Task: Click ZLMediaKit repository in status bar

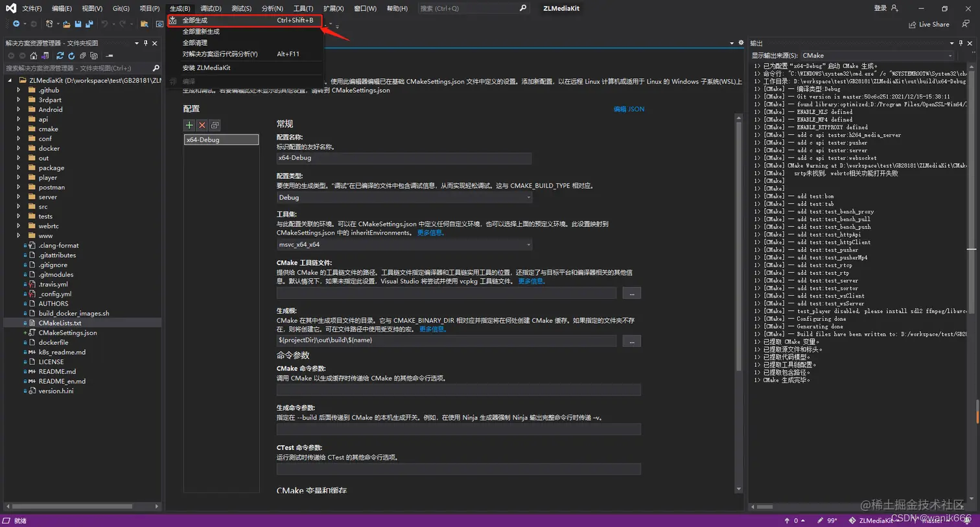Action: pyautogui.click(x=874, y=521)
